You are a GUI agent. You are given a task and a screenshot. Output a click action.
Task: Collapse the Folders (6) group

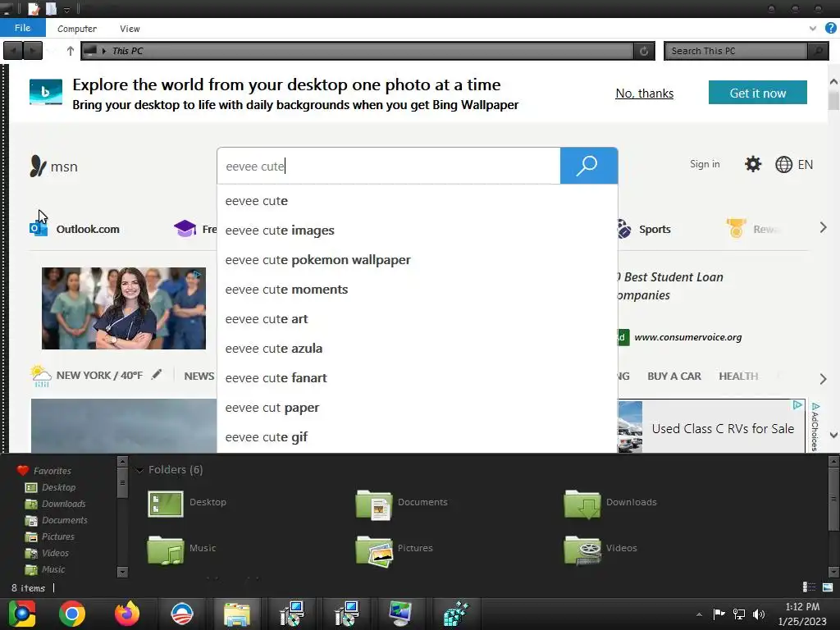pyautogui.click(x=139, y=470)
